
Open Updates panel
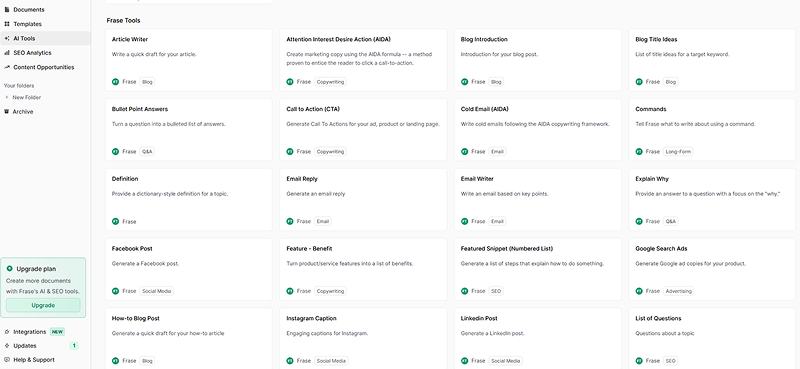[25, 346]
